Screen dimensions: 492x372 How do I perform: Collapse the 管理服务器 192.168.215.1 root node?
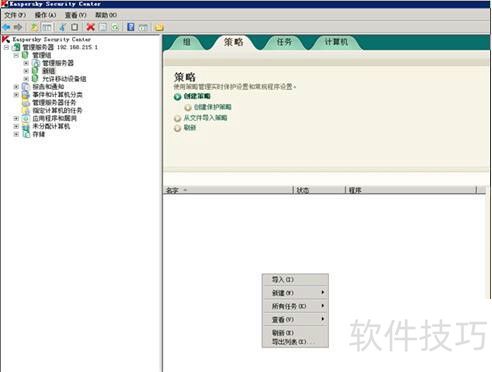[6, 47]
